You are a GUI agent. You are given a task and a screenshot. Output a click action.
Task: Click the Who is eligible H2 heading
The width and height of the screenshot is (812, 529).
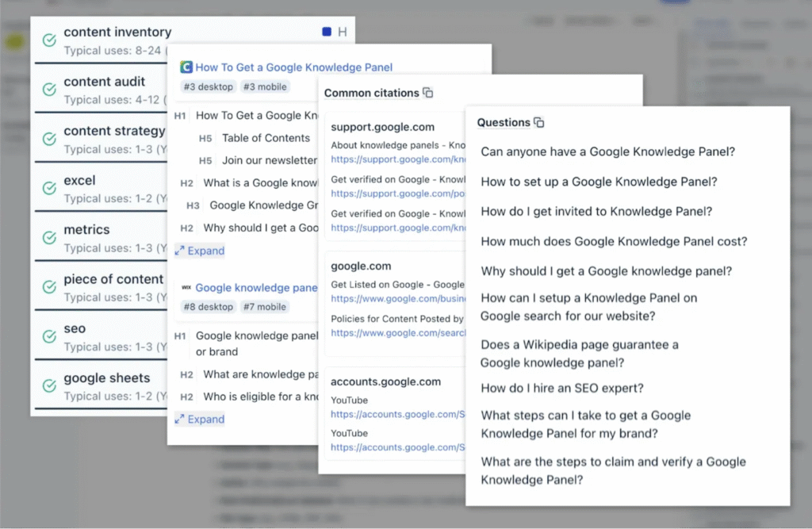pos(260,397)
